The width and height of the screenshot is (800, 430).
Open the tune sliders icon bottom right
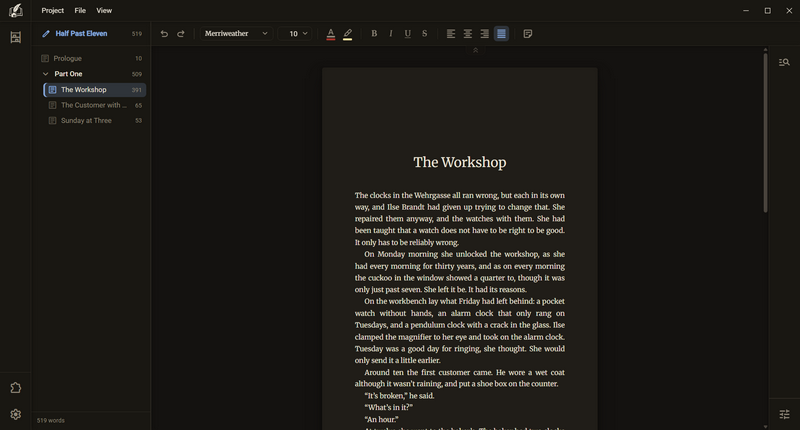pos(784,414)
